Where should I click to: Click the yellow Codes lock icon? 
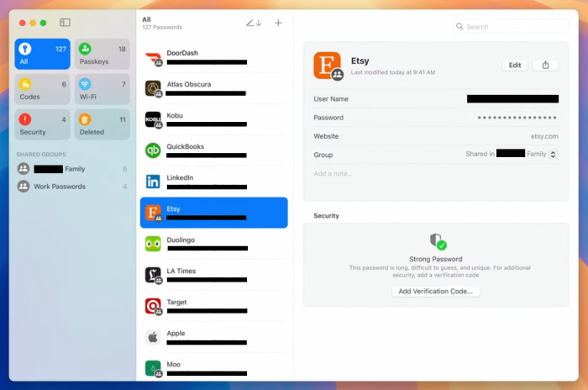pos(25,84)
